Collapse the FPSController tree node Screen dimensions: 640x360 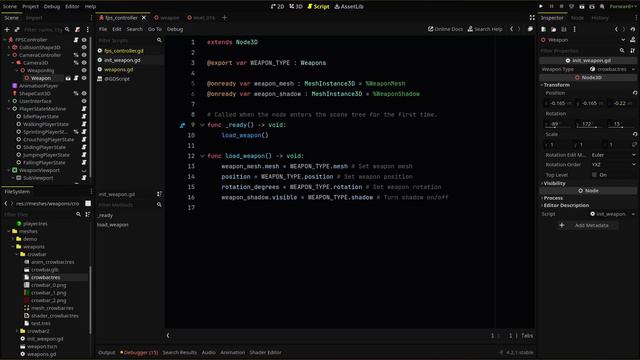tap(5, 40)
